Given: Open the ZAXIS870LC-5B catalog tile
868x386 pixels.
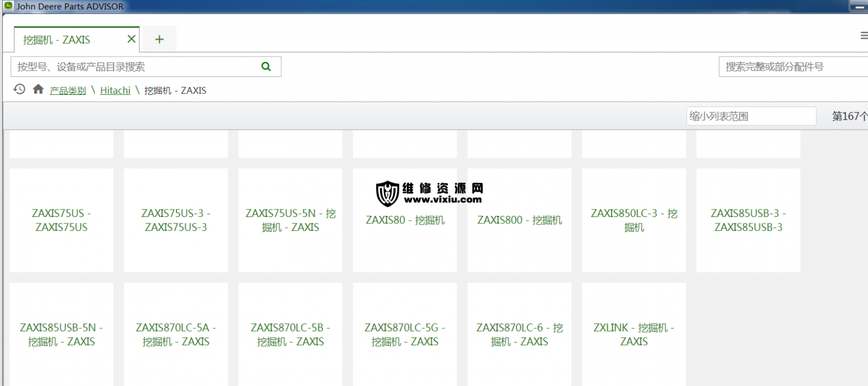Looking at the screenshot, I should click(x=290, y=334).
